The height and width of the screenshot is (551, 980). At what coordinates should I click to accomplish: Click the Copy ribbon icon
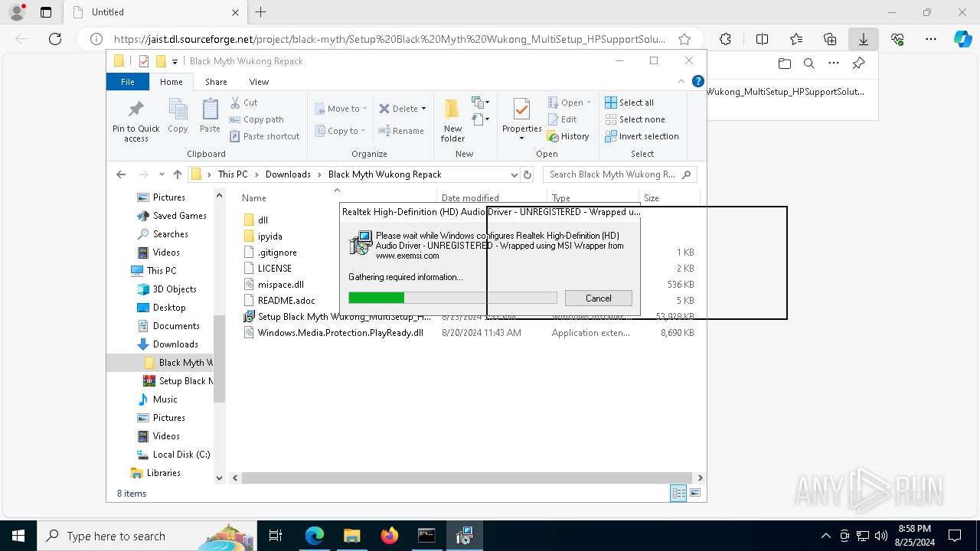coord(178,116)
